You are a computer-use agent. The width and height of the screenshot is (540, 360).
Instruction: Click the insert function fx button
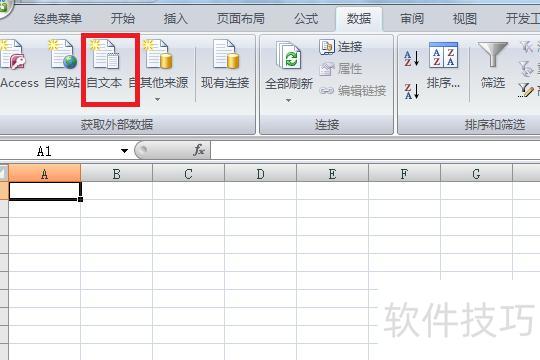199,150
